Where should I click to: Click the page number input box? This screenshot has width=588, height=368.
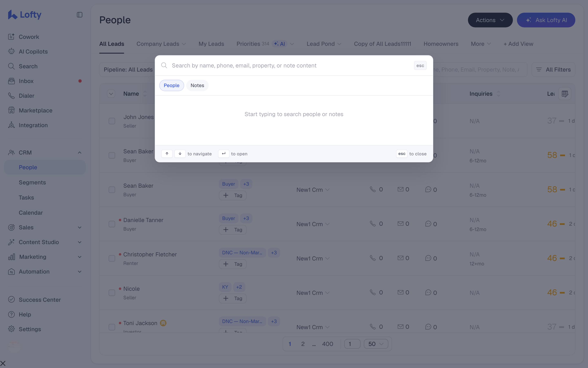pyautogui.click(x=352, y=344)
